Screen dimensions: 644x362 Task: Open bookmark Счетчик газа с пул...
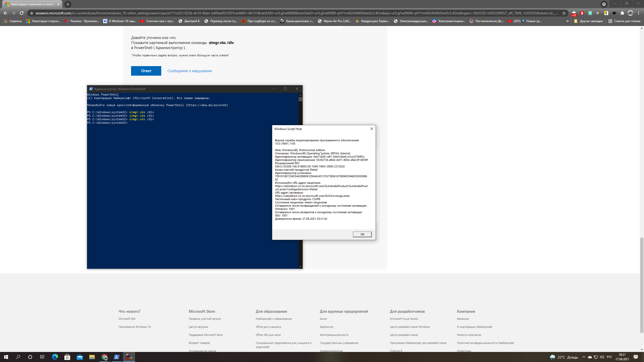pyautogui.click(x=157, y=21)
